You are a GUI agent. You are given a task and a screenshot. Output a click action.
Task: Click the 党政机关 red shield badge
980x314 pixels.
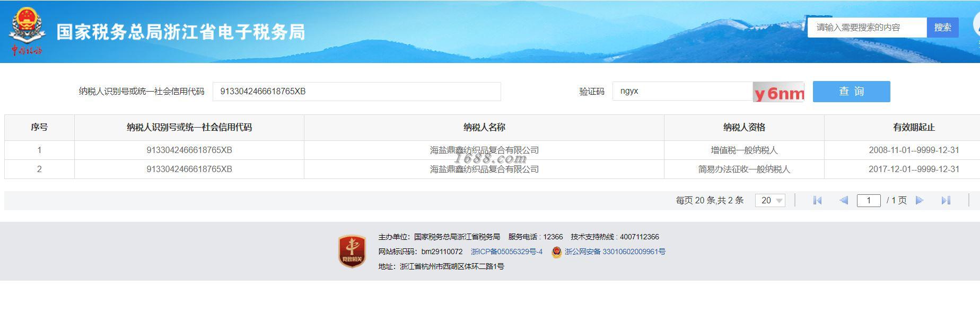point(352,251)
